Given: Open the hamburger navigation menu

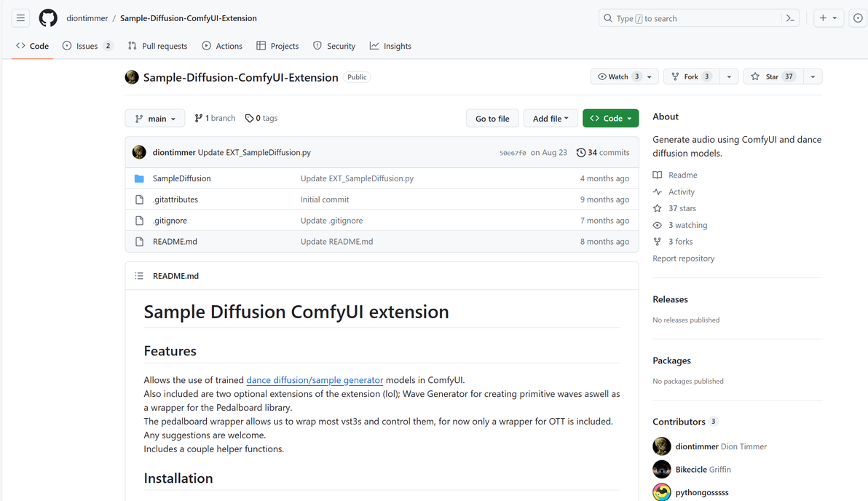Looking at the screenshot, I should pyautogui.click(x=20, y=18).
